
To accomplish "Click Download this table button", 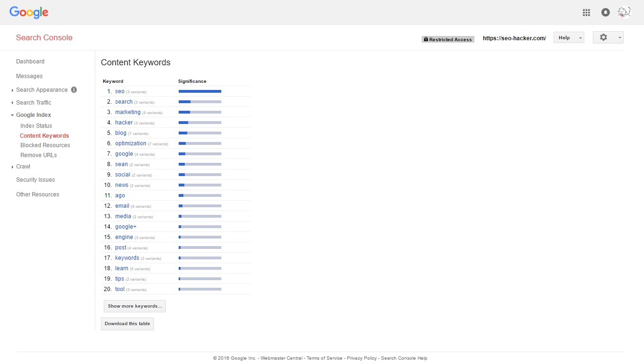I will point(127,324).
